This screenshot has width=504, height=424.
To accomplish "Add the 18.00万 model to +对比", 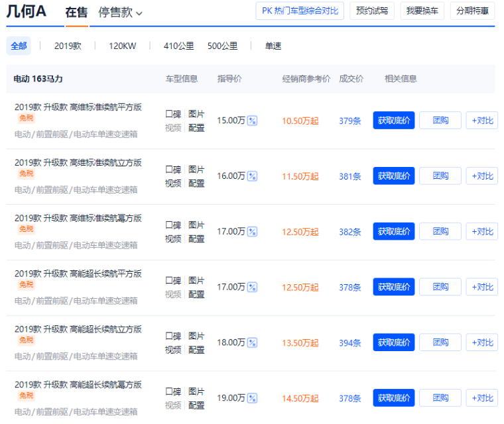I will [482, 343].
